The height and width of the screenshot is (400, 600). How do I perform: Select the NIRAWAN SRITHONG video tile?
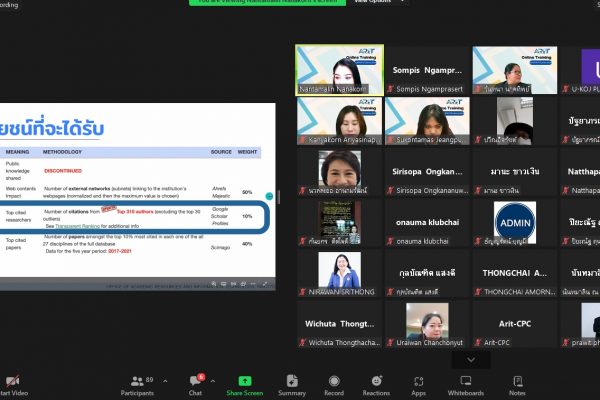[339, 273]
